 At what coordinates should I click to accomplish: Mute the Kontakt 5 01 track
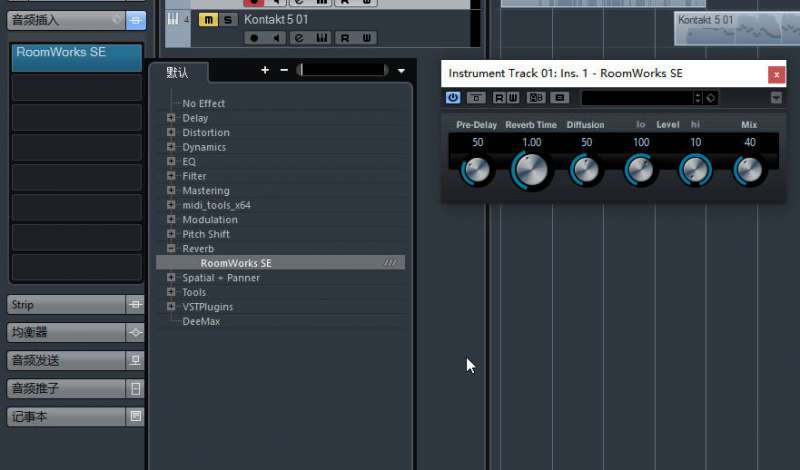click(208, 19)
